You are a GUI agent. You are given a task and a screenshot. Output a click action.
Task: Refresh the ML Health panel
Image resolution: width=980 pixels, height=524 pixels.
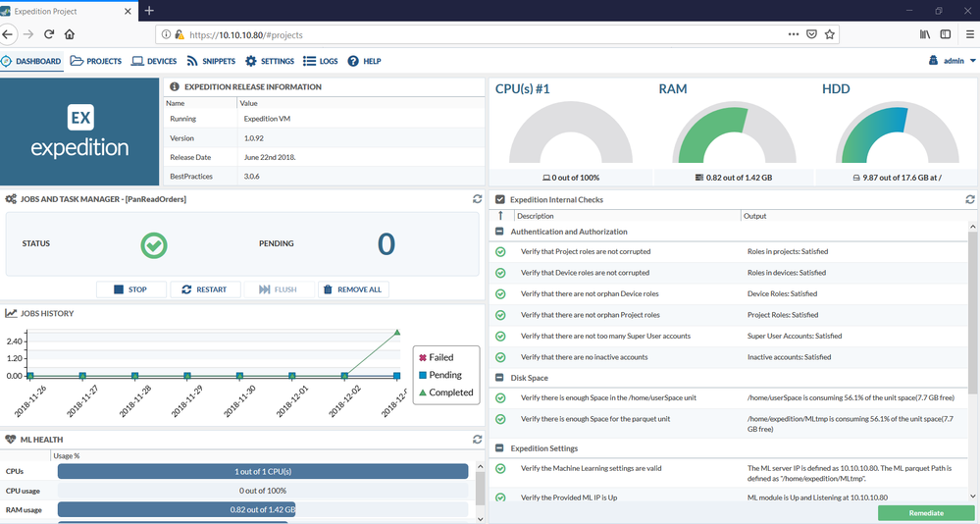pyautogui.click(x=478, y=440)
